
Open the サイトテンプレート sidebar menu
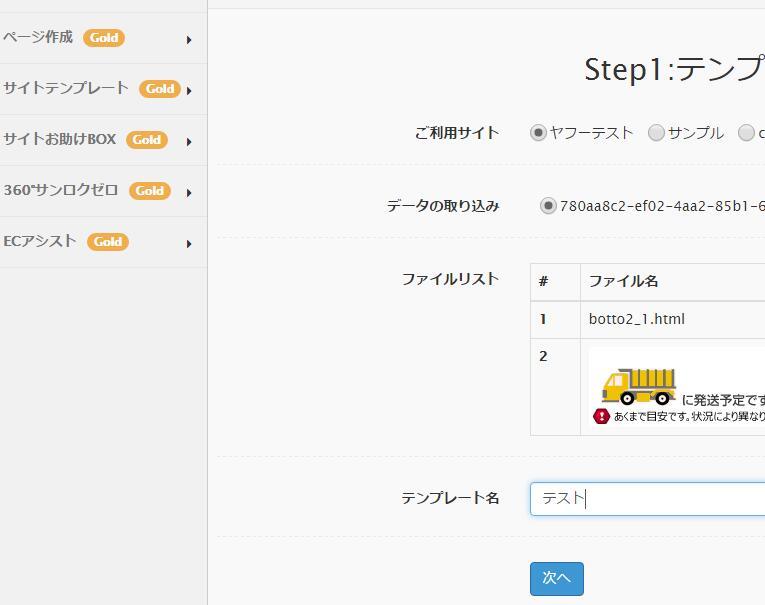tap(103, 89)
